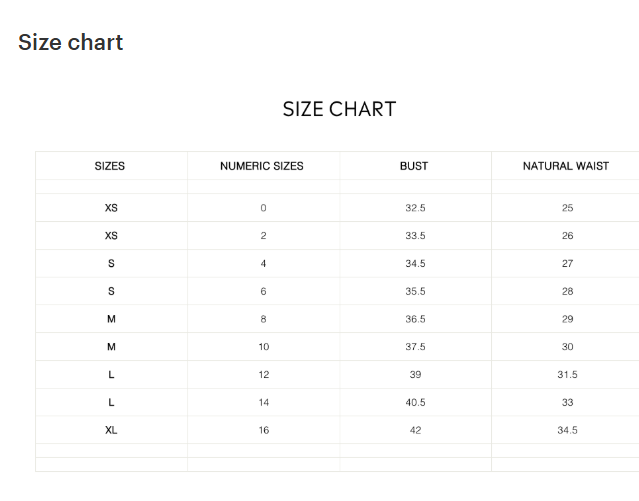Click bust value 37.5

click(x=415, y=347)
